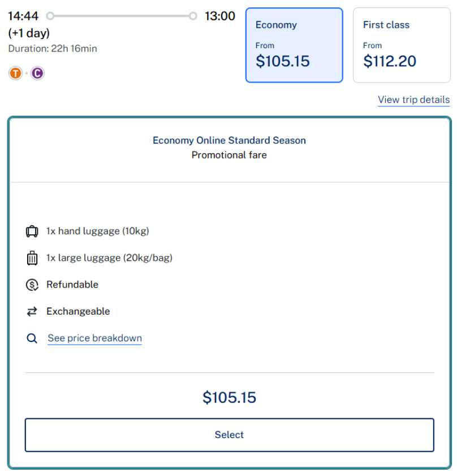461x476 pixels.
Task: Click the purple C carrier icon
Action: point(37,73)
